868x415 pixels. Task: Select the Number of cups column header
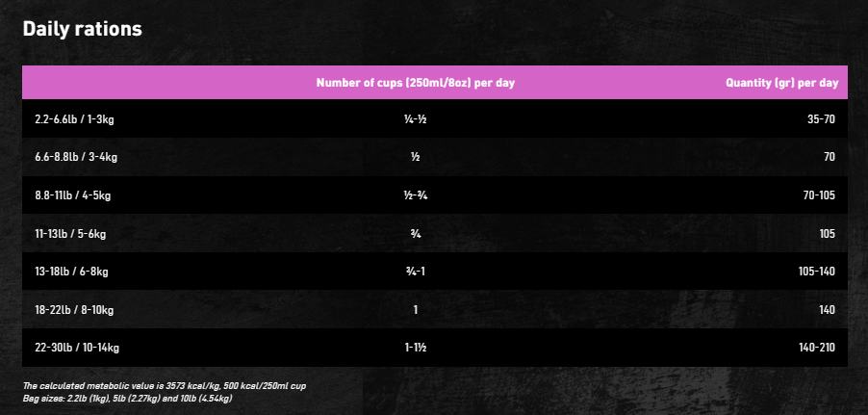coord(415,83)
